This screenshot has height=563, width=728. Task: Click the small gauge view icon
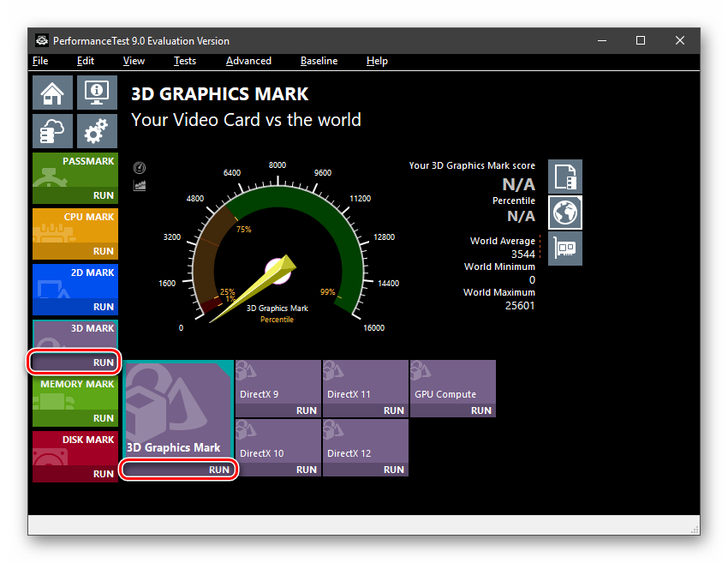(140, 168)
